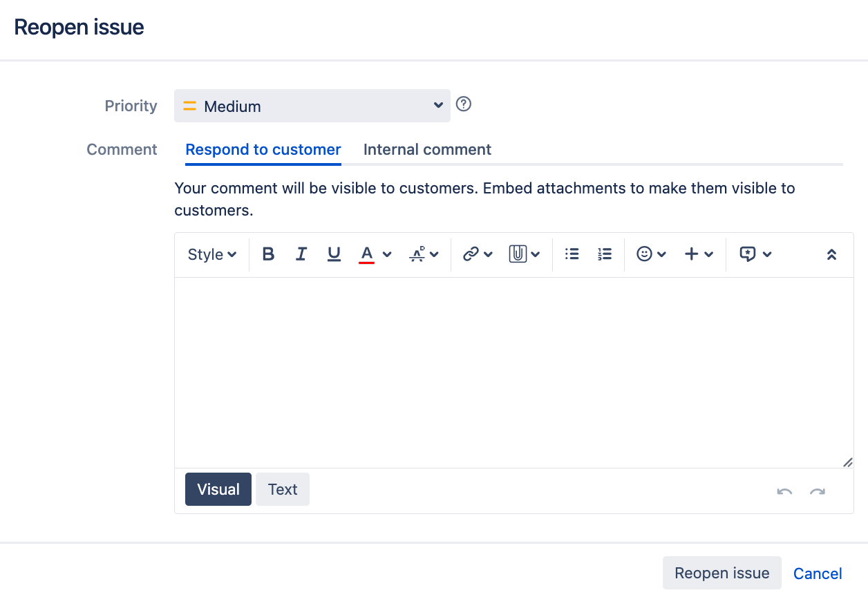
Task: Expand the Style dropdown
Action: (x=211, y=254)
